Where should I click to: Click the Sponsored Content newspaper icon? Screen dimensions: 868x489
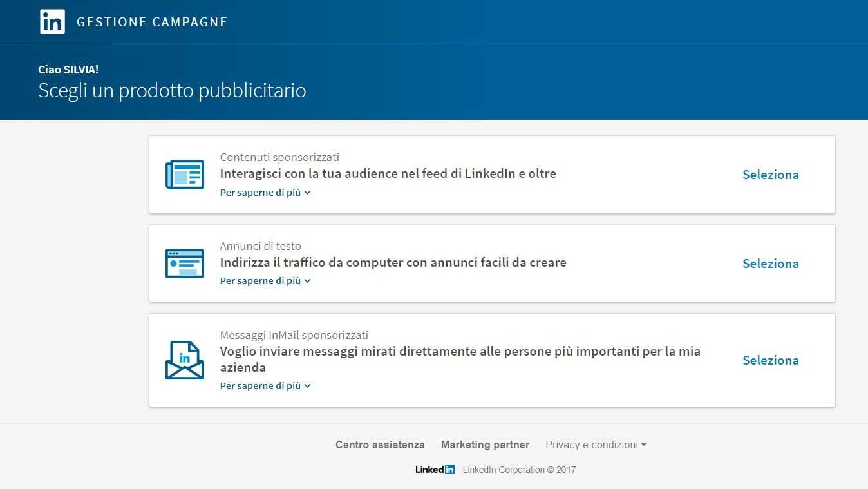pyautogui.click(x=185, y=175)
